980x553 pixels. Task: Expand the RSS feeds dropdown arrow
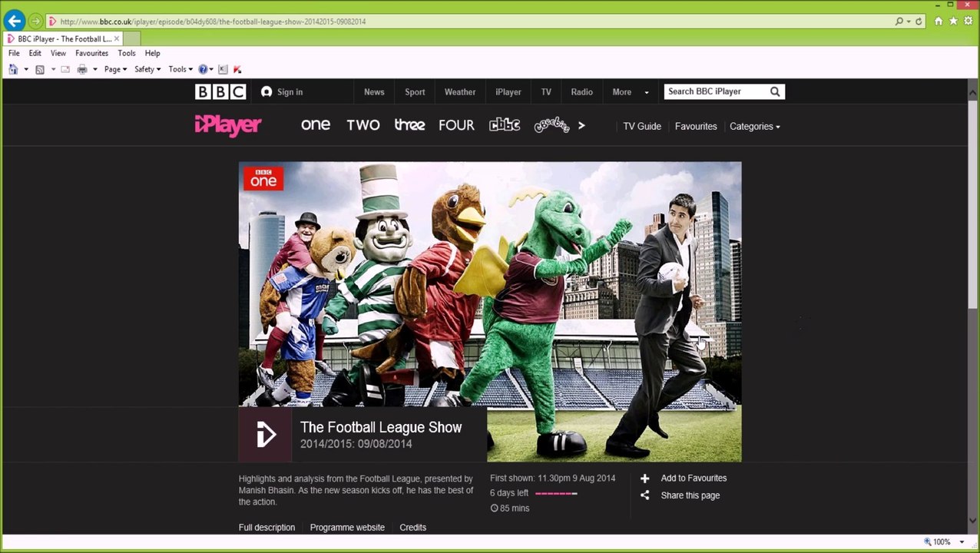pos(53,69)
